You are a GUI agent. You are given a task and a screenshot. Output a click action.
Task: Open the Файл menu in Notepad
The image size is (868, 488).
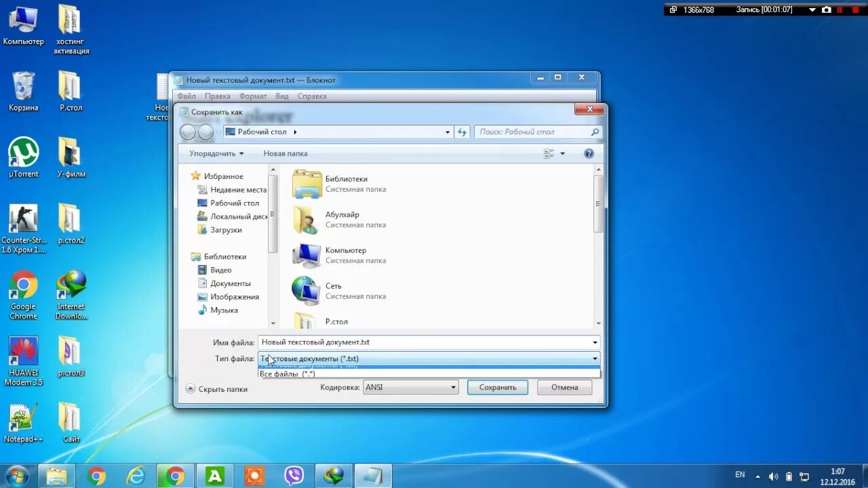(186, 96)
